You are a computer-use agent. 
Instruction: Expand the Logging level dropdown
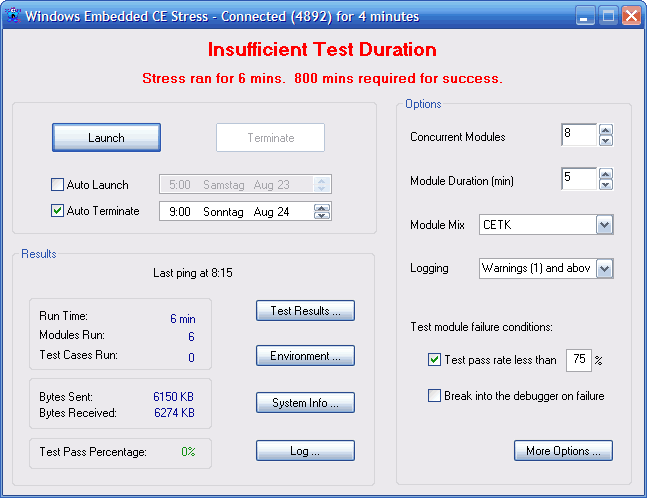click(604, 269)
